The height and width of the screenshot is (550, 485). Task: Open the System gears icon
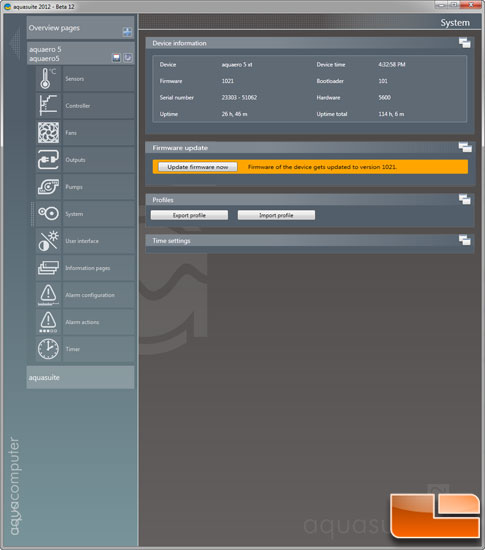click(x=48, y=214)
